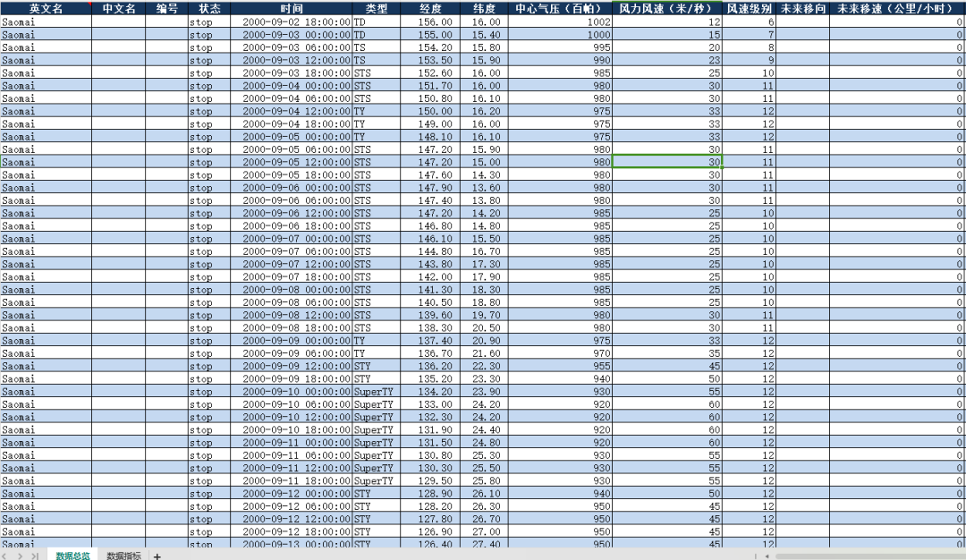Go to the next sheet using the right arrow
This screenshot has width=966, height=560.
click(20, 556)
